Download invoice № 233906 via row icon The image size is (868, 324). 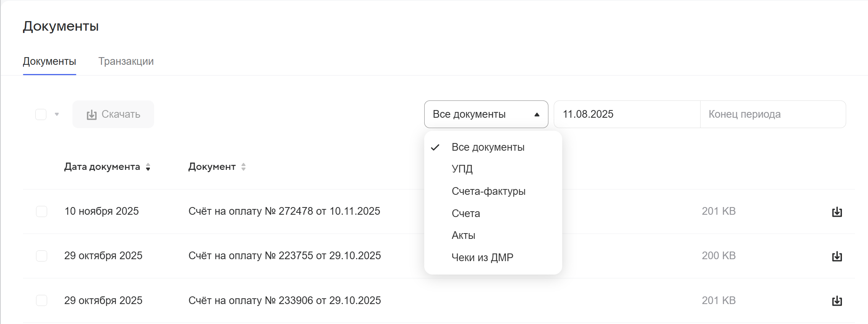[837, 301]
